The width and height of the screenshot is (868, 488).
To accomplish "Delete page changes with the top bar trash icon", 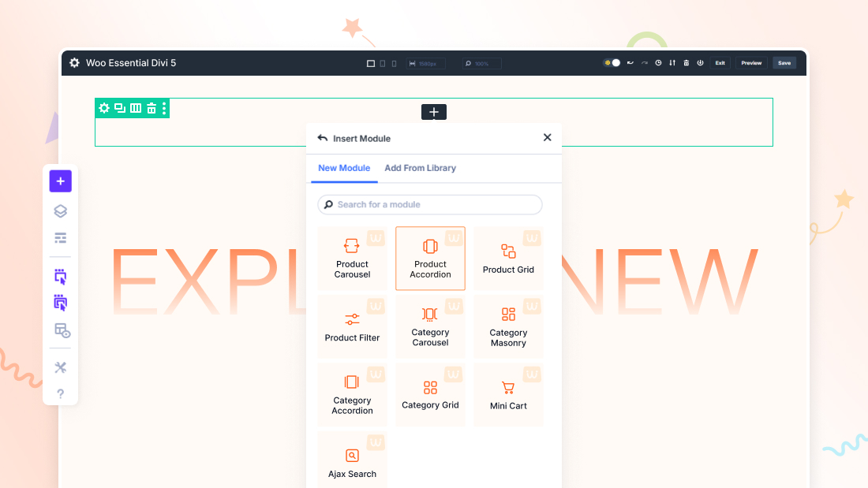I will pos(685,62).
